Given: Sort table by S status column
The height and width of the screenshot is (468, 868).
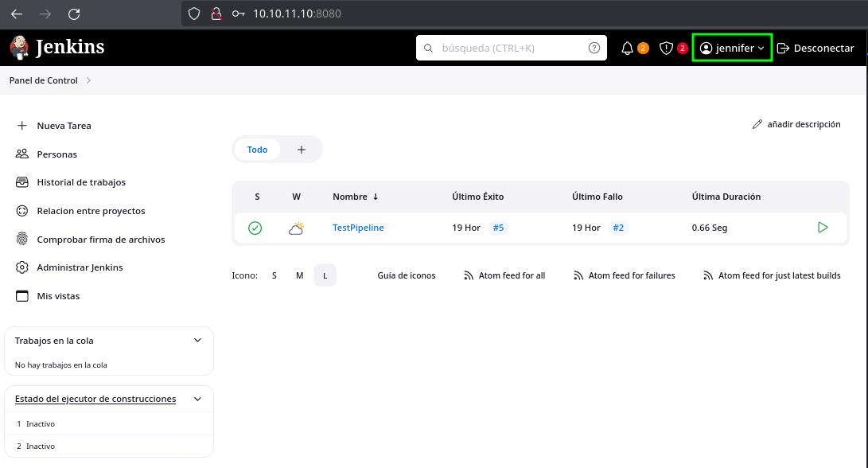Looking at the screenshot, I should pos(258,197).
